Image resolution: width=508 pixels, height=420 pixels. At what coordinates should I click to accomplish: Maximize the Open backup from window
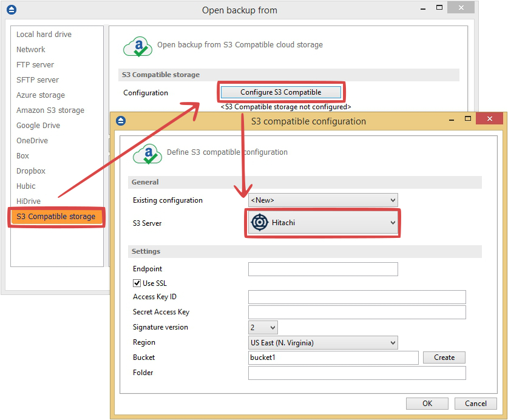439,7
